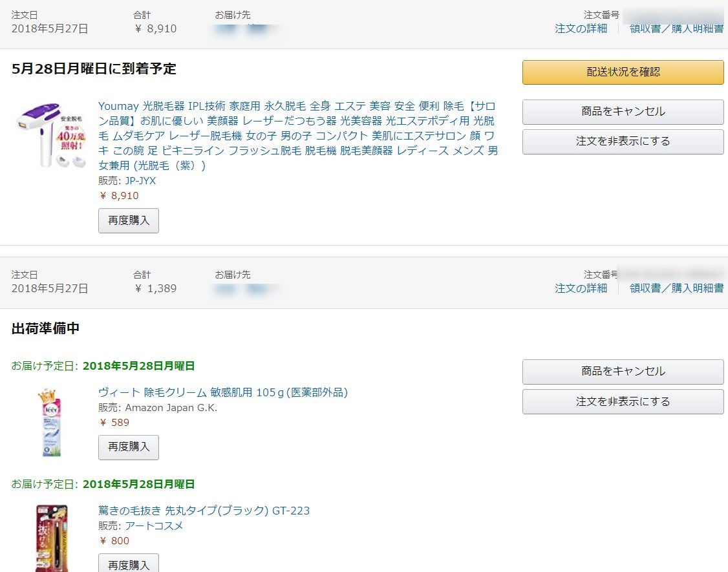Hide the ¥8,910 order with 注文を非表示にする

[623, 142]
